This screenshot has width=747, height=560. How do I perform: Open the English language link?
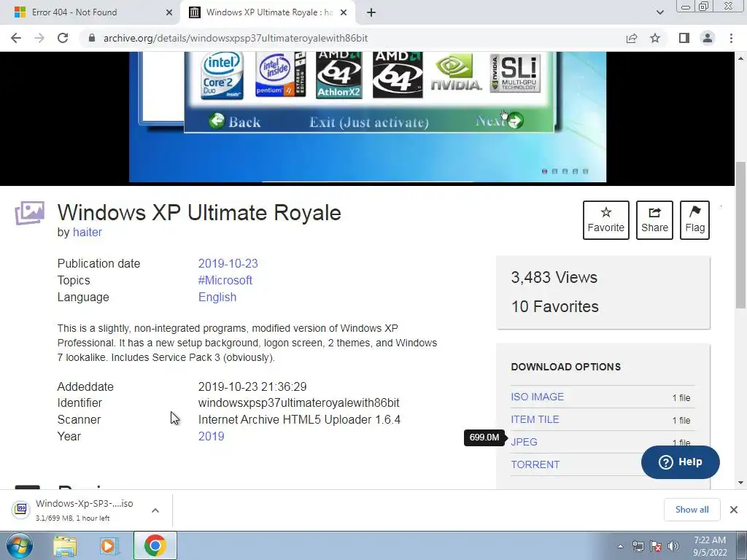coord(217,297)
